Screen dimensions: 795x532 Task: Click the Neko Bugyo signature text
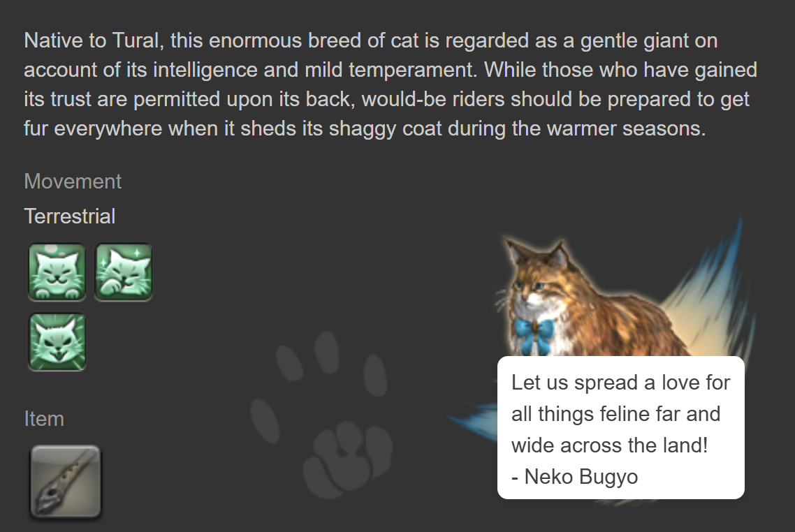574,477
